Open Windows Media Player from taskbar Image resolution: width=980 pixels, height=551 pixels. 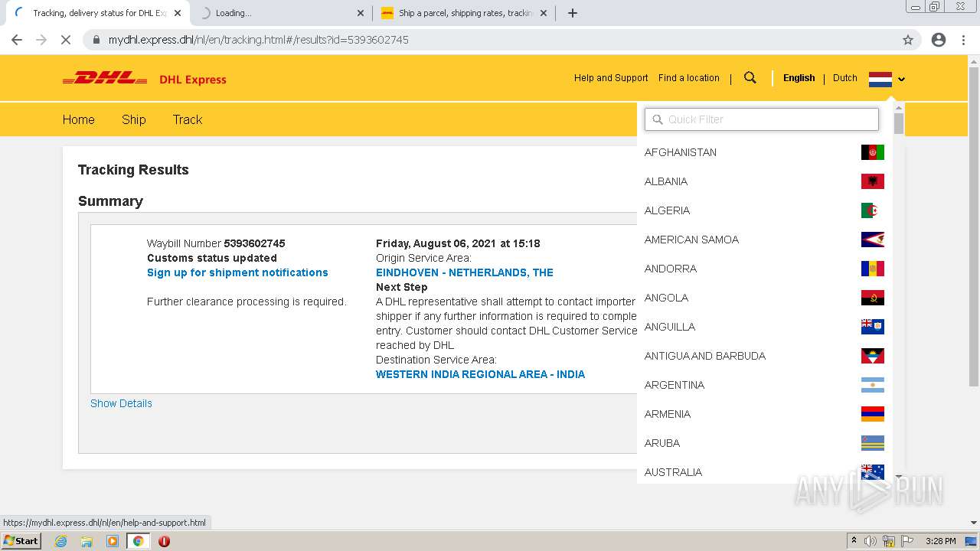[x=113, y=541]
